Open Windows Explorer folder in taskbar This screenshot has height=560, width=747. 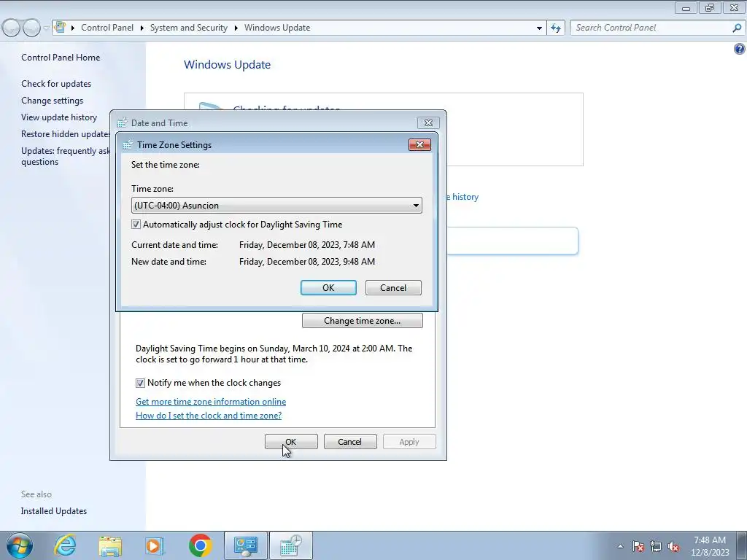point(110,545)
